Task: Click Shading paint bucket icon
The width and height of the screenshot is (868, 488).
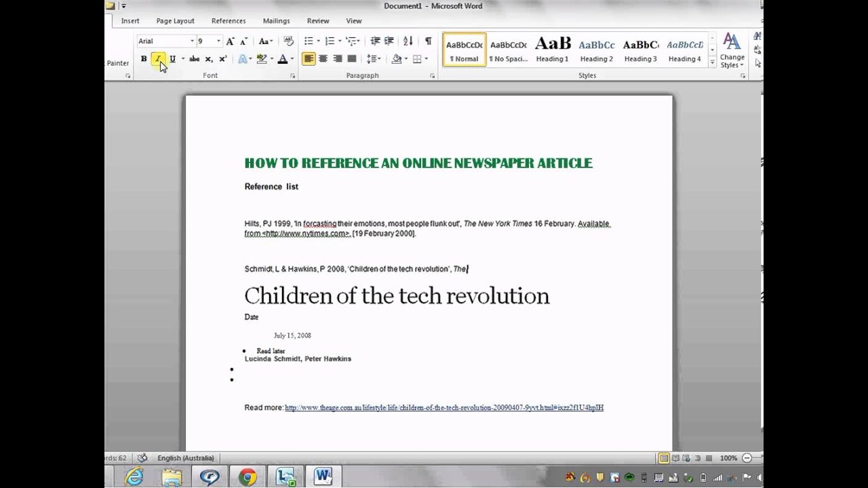Action: click(397, 59)
